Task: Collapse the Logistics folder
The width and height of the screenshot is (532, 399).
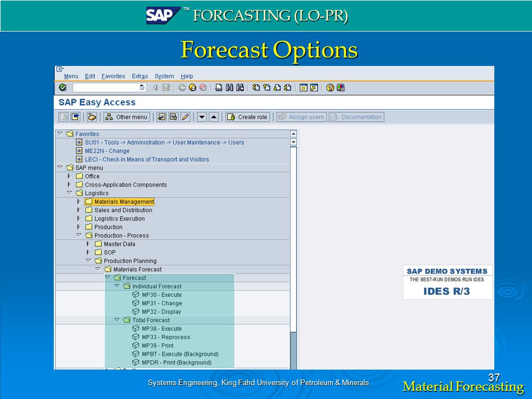Action: pos(70,193)
